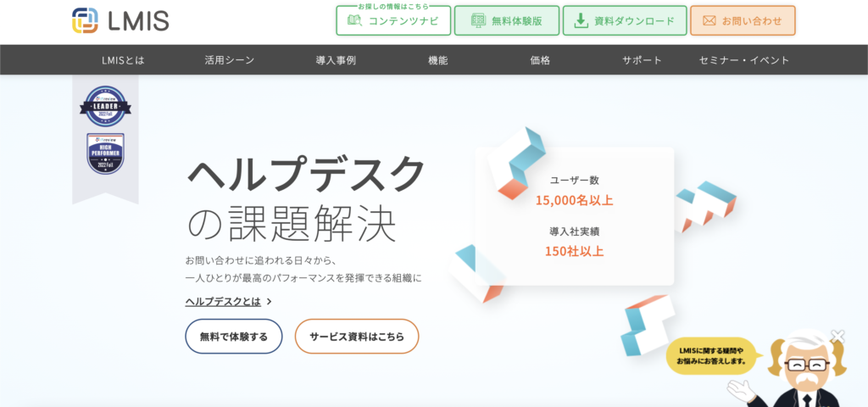Click the ヘルプデスク headline text

pyautogui.click(x=305, y=174)
